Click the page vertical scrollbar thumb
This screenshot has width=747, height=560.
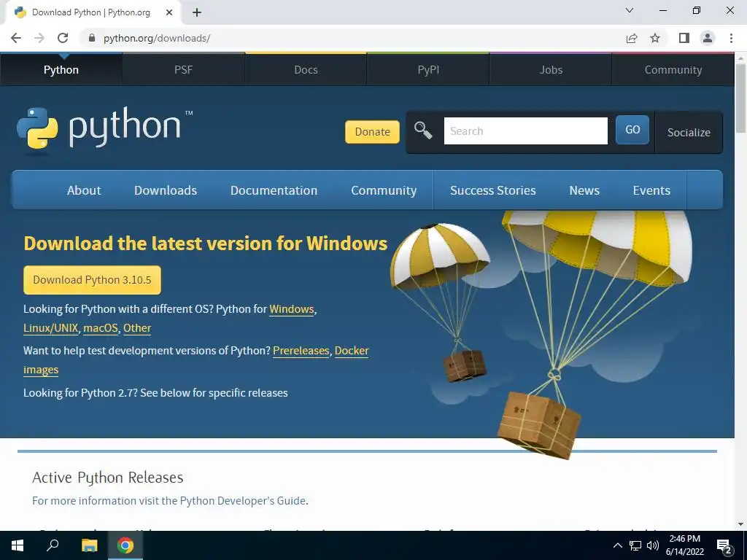point(740,98)
